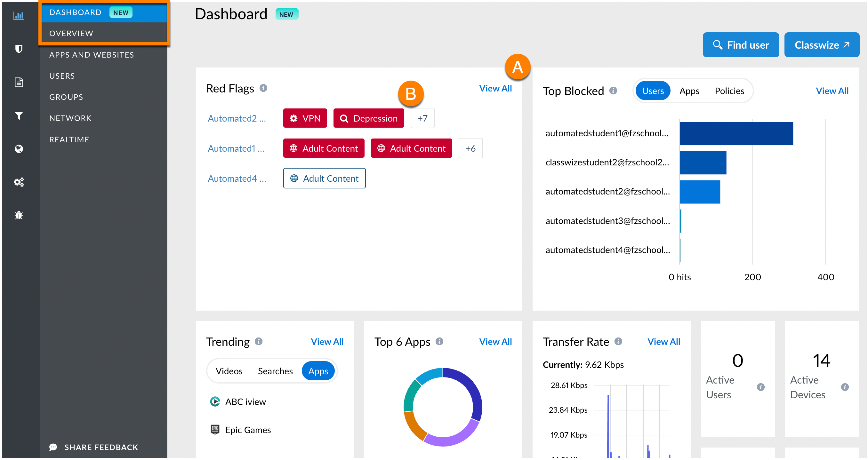
Task: Select the funnel filter sidebar icon
Action: (x=19, y=116)
